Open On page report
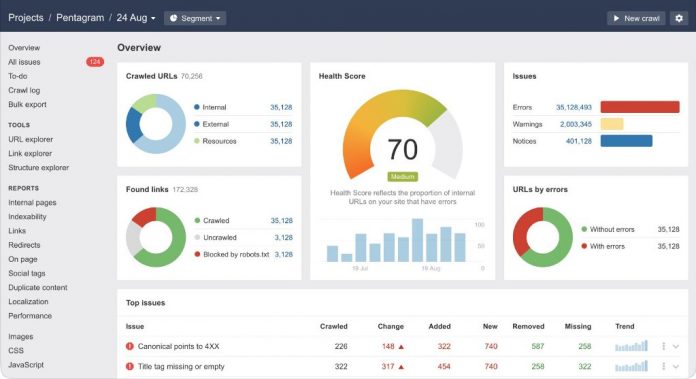 click(23, 259)
